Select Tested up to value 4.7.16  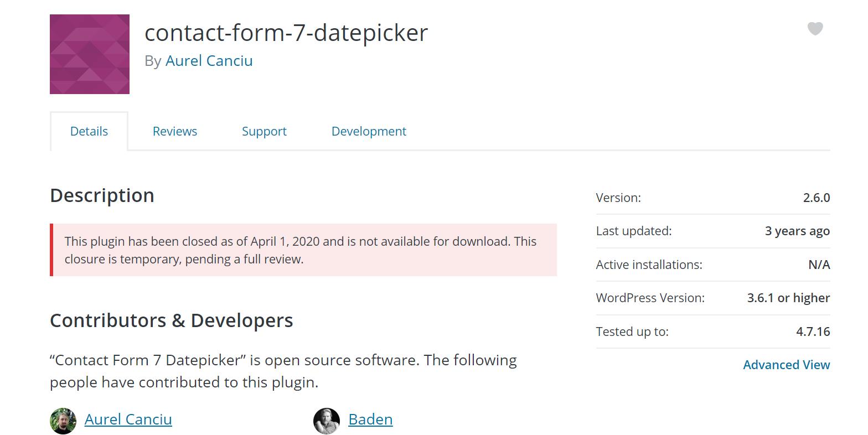tap(813, 332)
